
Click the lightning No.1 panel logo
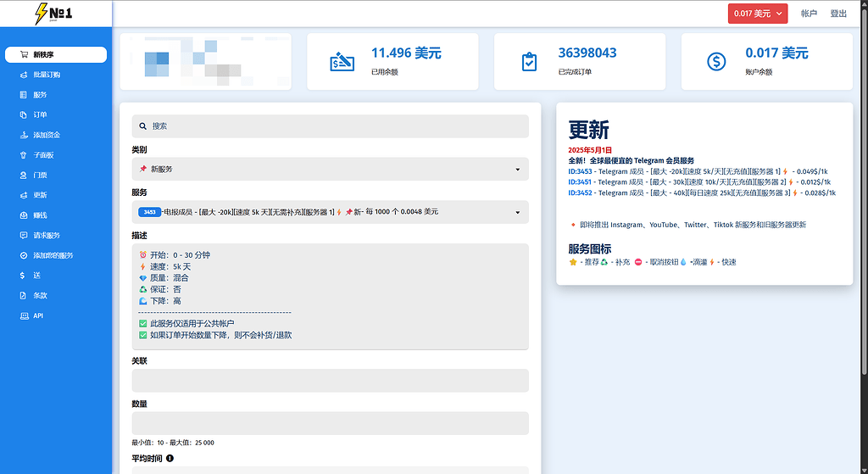click(53, 14)
